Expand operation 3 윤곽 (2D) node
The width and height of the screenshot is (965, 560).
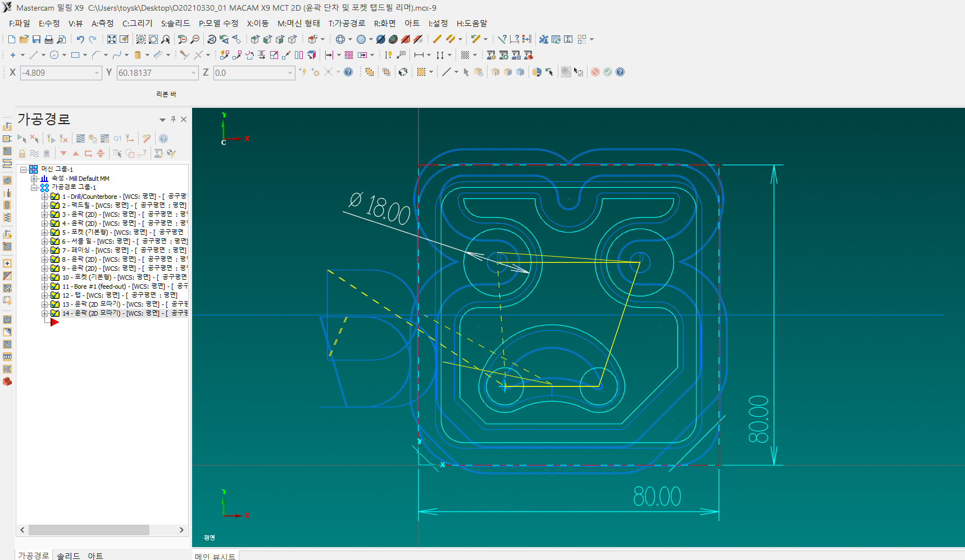[44, 215]
